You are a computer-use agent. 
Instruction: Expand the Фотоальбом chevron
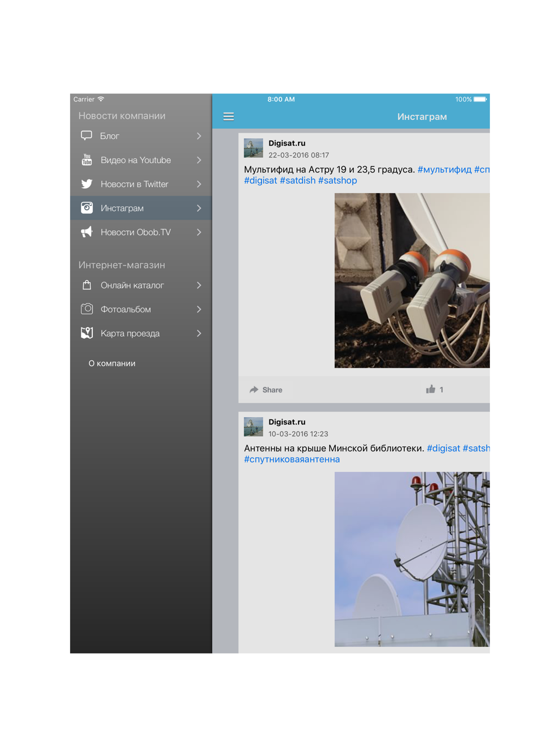[199, 310]
